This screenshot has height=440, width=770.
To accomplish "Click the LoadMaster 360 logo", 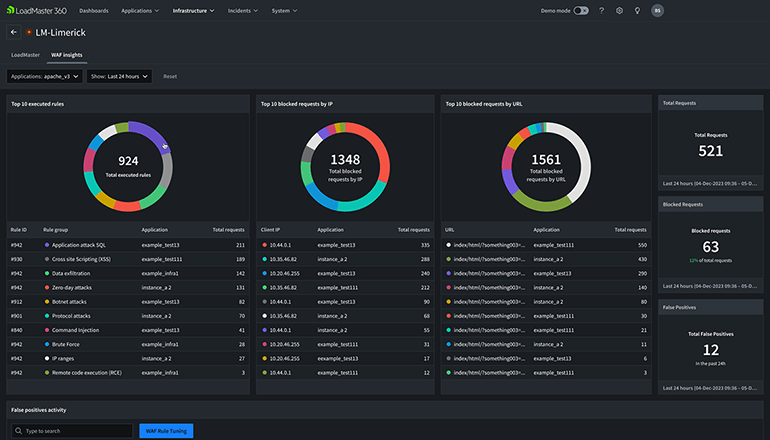I will click(x=36, y=10).
